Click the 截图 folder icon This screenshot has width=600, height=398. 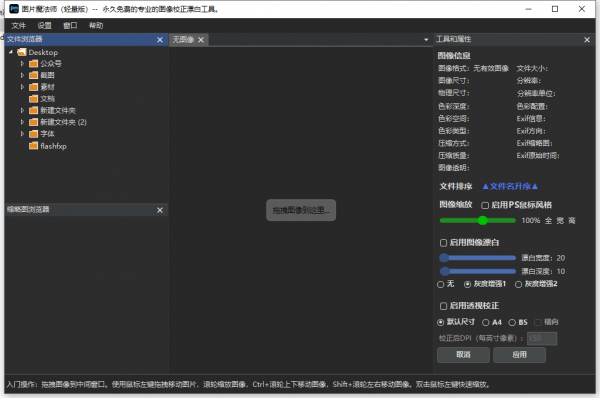click(34, 75)
